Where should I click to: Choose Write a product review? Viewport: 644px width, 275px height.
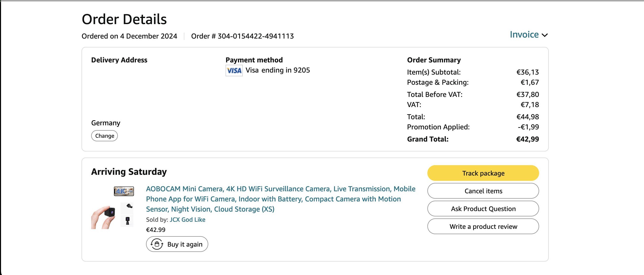[483, 226]
